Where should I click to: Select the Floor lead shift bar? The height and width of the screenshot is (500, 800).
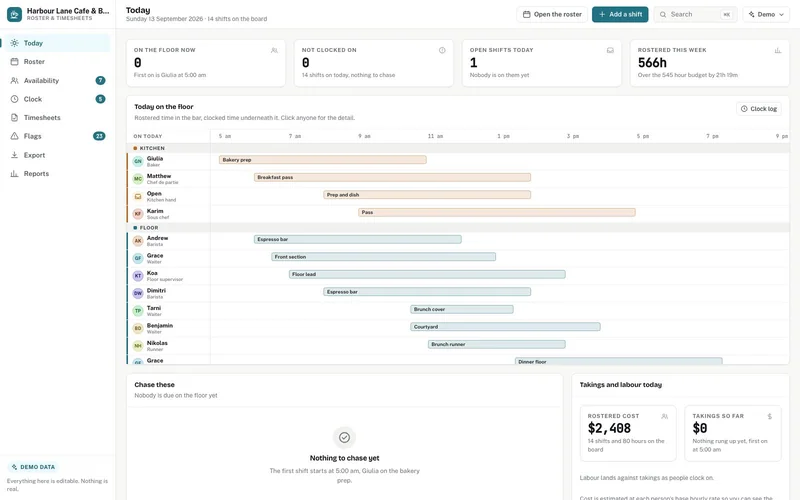tap(427, 274)
